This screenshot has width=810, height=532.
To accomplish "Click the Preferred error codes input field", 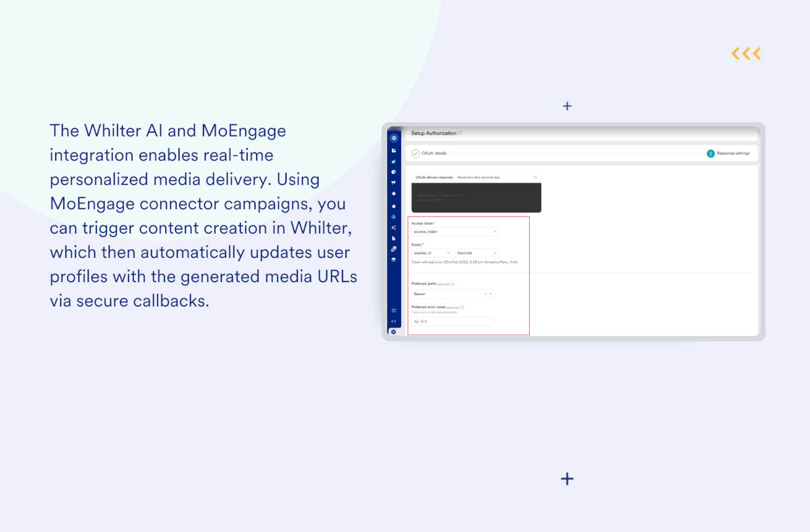I will [x=453, y=321].
